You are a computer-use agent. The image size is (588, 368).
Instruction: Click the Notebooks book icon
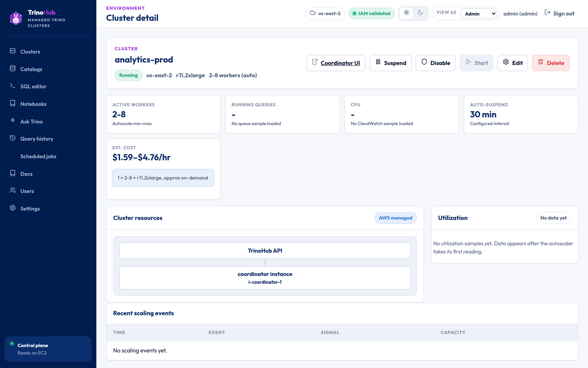[x=13, y=103]
